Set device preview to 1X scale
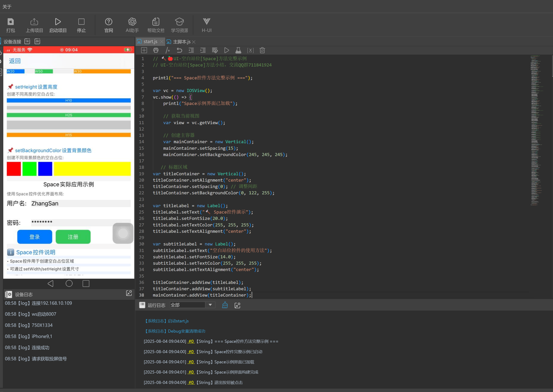 27,41
